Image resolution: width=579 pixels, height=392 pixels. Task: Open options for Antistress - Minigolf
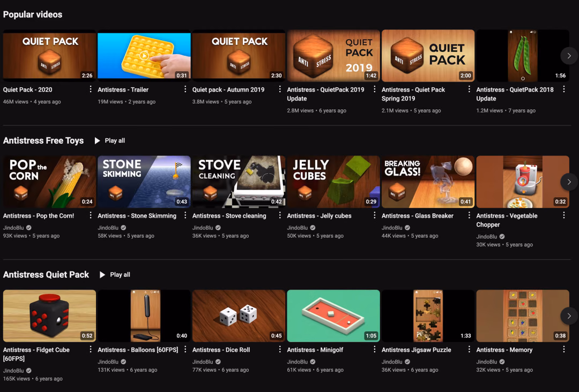(x=374, y=349)
